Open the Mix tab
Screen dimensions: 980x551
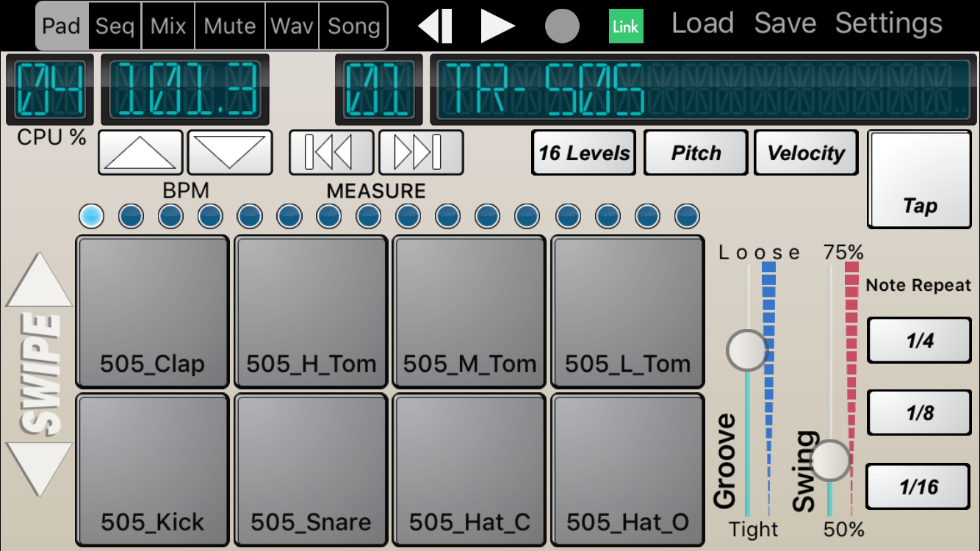click(x=168, y=26)
